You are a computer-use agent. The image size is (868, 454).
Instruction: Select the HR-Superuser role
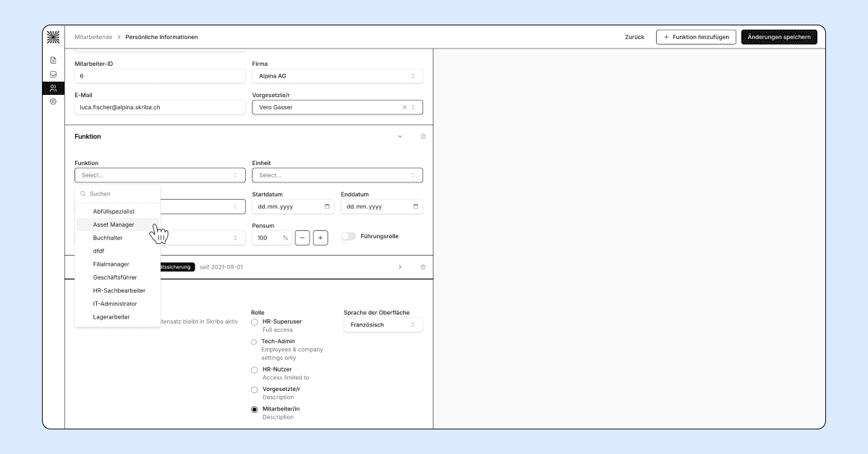[x=254, y=321]
